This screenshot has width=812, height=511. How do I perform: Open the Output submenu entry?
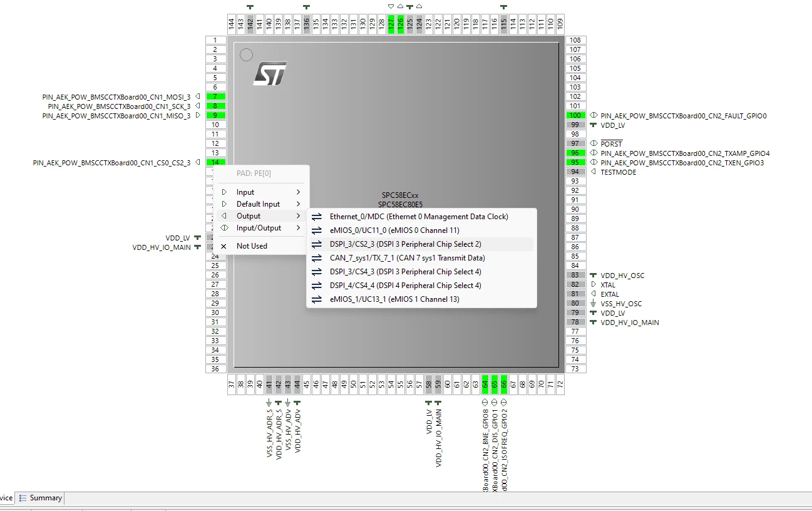pos(261,216)
